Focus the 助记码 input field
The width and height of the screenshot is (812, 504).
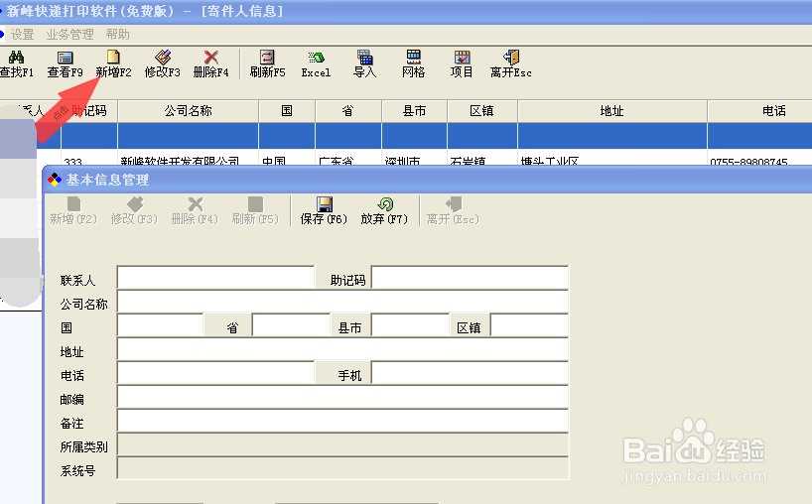[x=470, y=278]
